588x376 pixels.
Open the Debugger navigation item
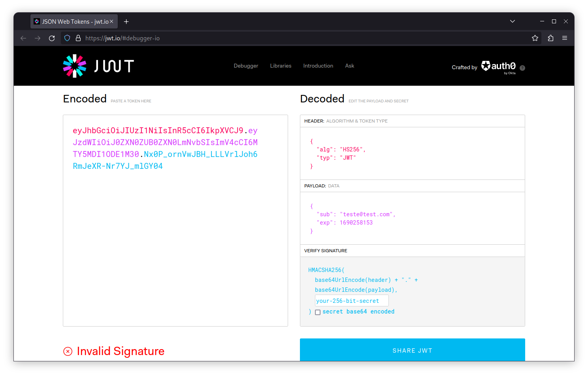(x=246, y=66)
